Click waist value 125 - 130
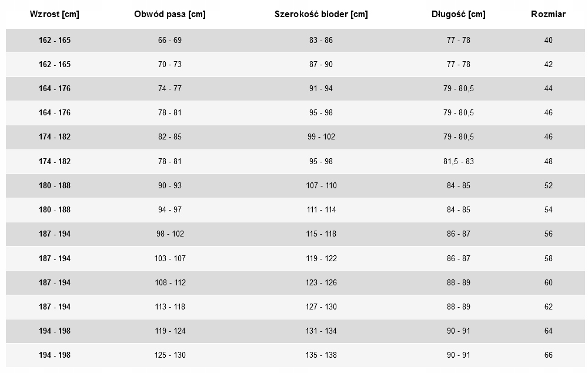Screen dimensions: 588x373 click(170, 355)
